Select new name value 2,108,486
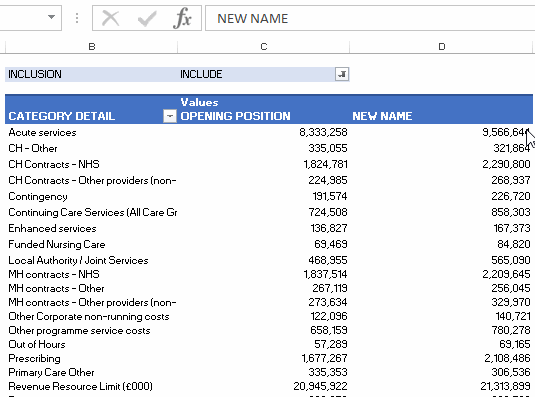 (507, 358)
